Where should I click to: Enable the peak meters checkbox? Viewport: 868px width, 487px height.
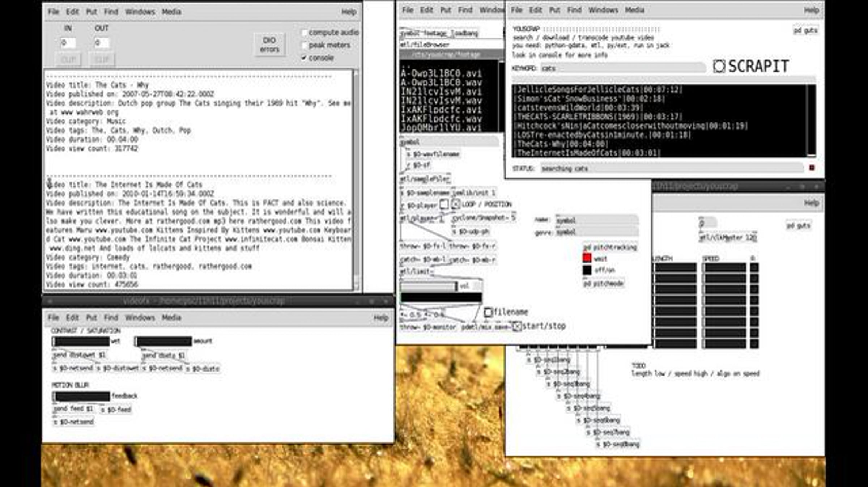(x=304, y=45)
